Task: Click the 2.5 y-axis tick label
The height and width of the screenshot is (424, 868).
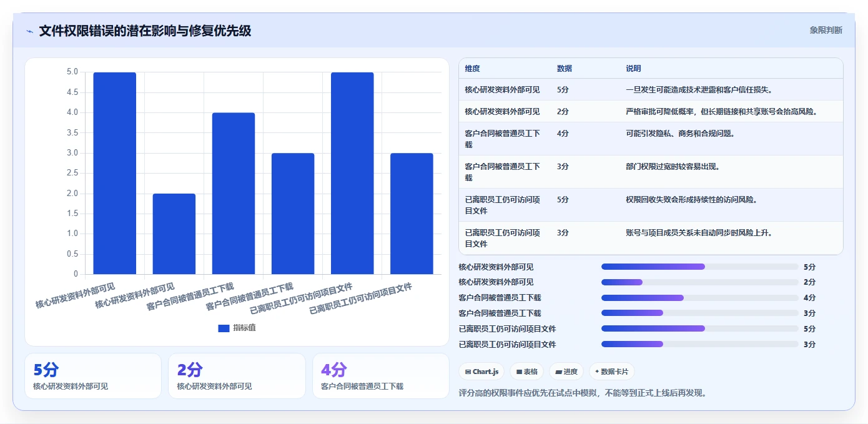Action: tap(72, 173)
